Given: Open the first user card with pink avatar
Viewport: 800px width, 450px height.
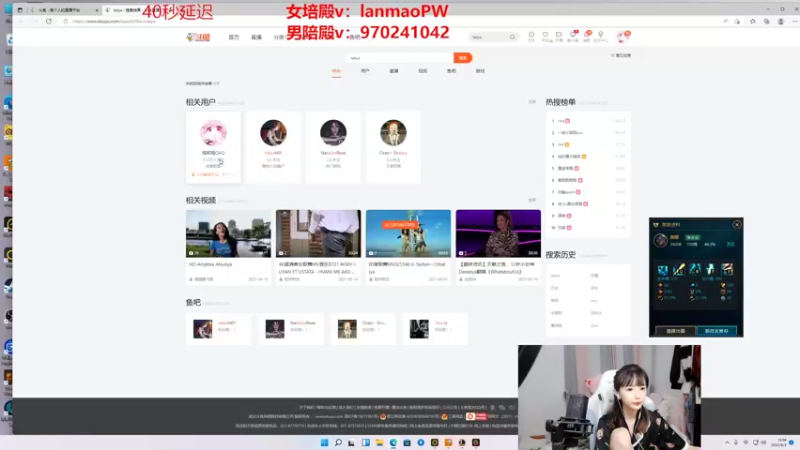Looking at the screenshot, I should click(x=213, y=147).
